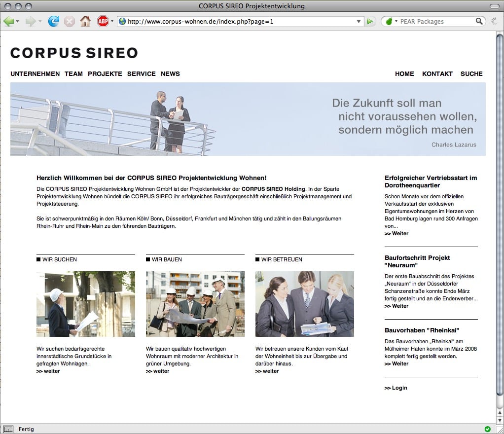
Task: Go to browser Home page icon
Action: (x=85, y=22)
